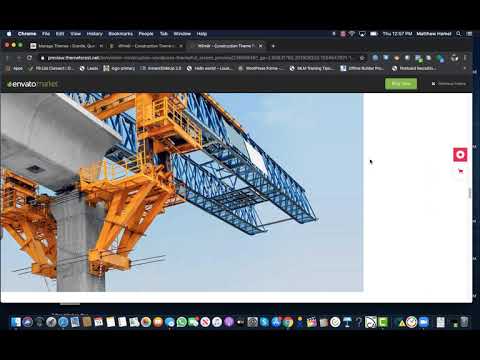
Task: Open iTunes from the Dock
Action: (217, 322)
